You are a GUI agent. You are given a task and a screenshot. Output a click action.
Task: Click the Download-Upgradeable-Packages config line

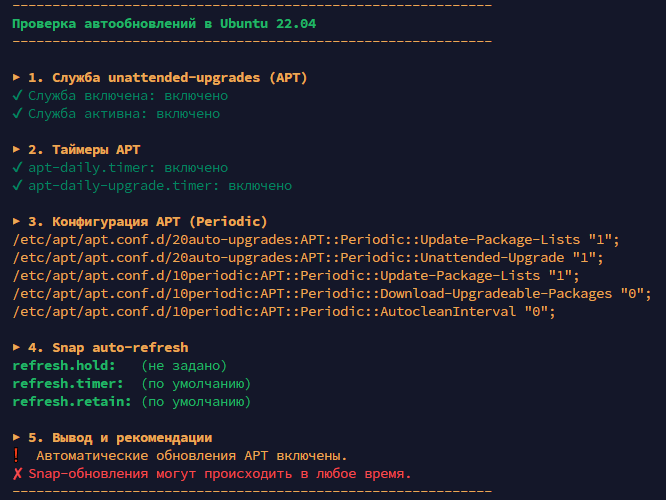point(332,294)
